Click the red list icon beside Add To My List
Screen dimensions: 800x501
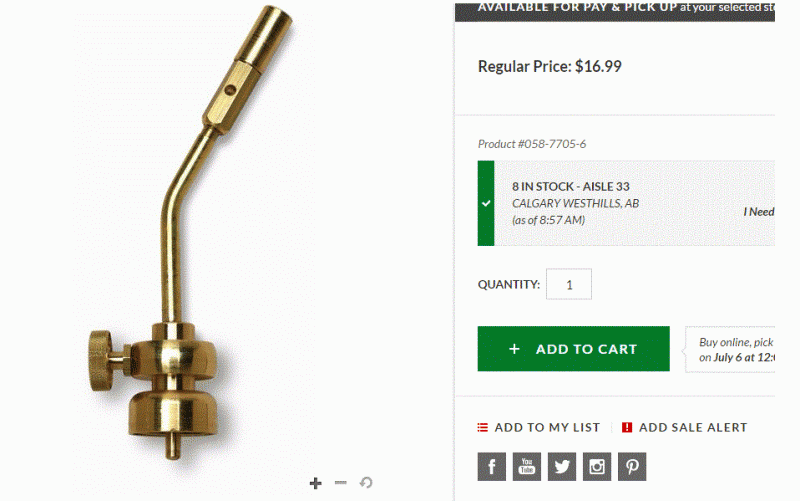483,428
